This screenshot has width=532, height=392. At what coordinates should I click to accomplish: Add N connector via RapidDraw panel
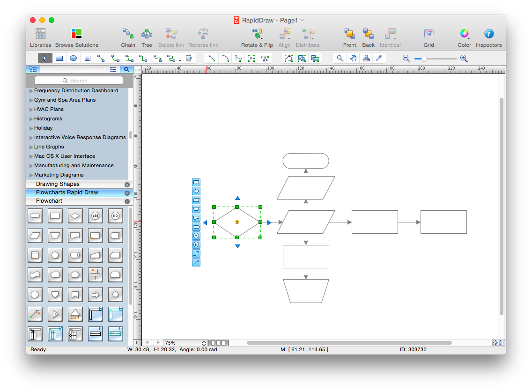click(x=196, y=244)
